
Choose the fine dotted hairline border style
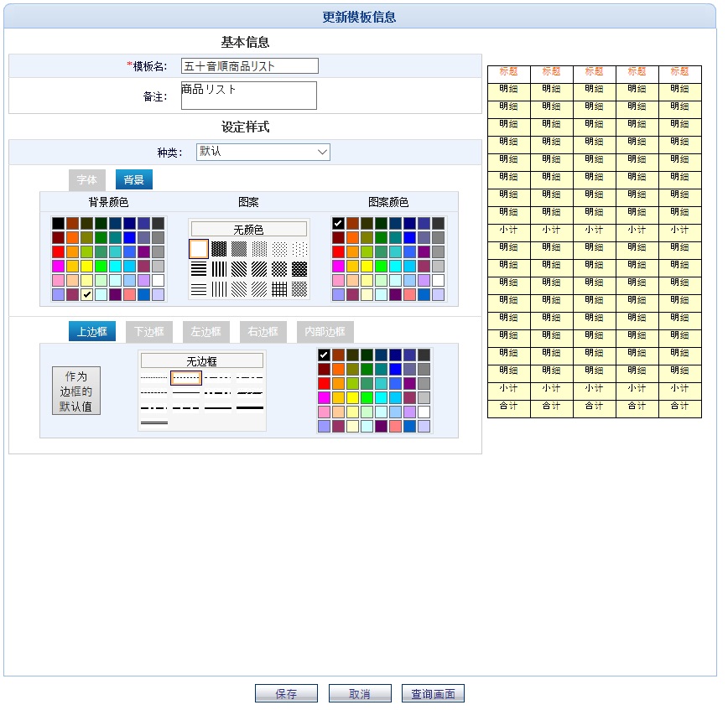pyautogui.click(x=153, y=378)
